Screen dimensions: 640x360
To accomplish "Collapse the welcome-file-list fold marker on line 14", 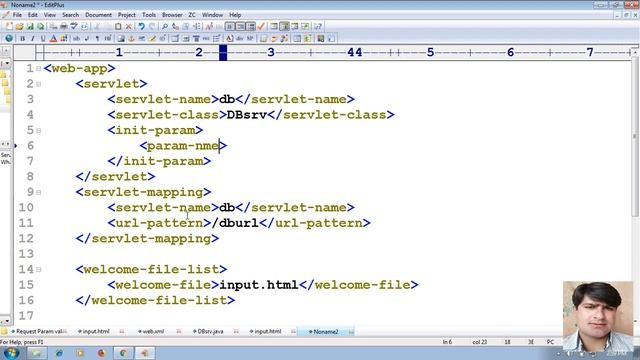I will coord(38,270).
